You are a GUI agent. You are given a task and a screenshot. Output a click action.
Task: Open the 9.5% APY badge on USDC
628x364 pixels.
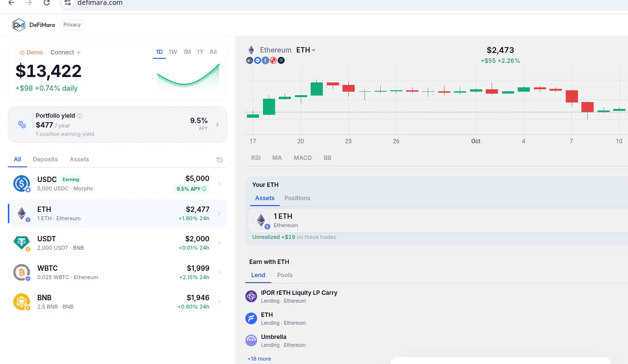pyautogui.click(x=191, y=189)
